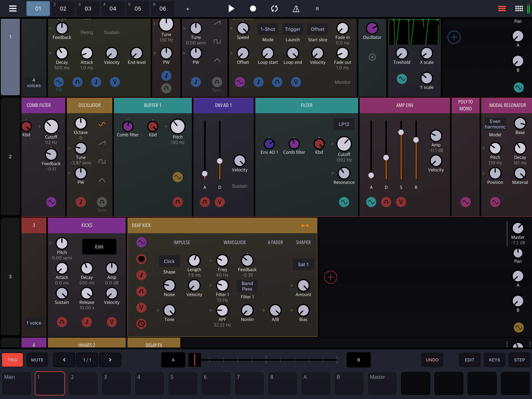The height and width of the screenshot is (399, 532).
Task: Toggle the loop cycle icon
Action: (x=274, y=9)
